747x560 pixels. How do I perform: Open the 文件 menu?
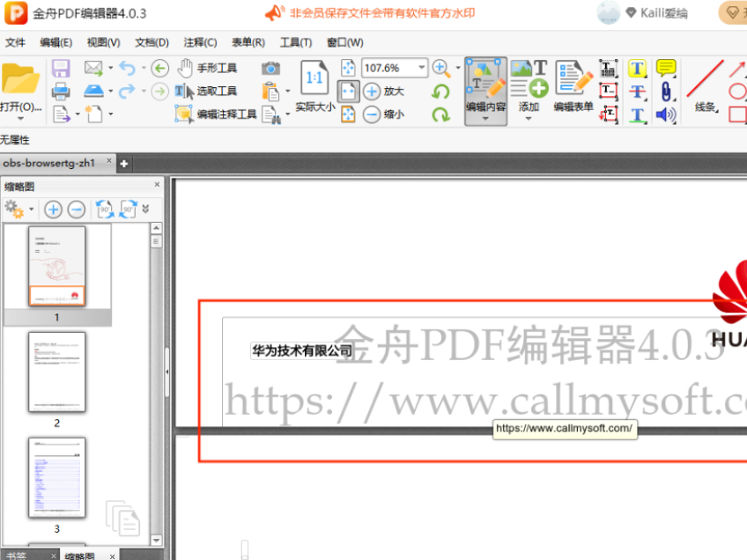[15, 42]
